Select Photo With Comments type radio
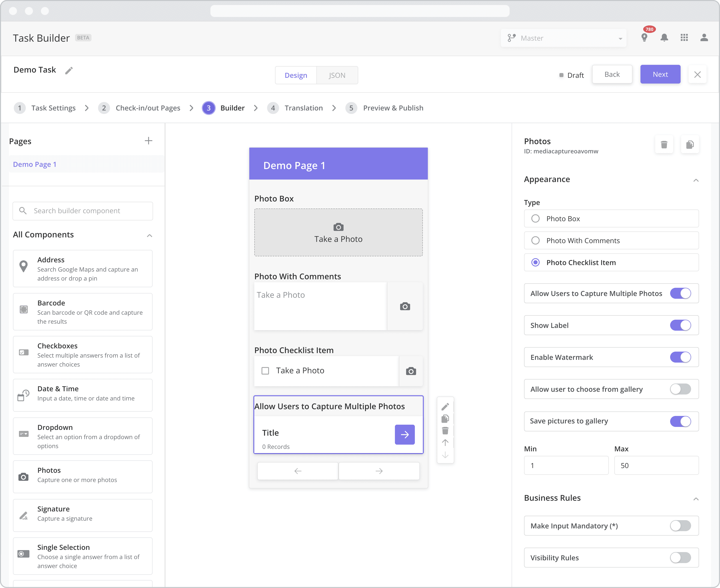This screenshot has width=720, height=588. (x=536, y=240)
